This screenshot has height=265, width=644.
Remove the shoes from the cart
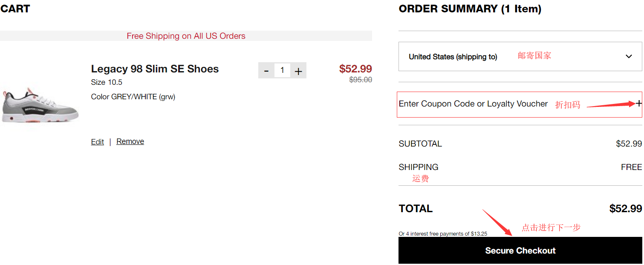coord(130,141)
